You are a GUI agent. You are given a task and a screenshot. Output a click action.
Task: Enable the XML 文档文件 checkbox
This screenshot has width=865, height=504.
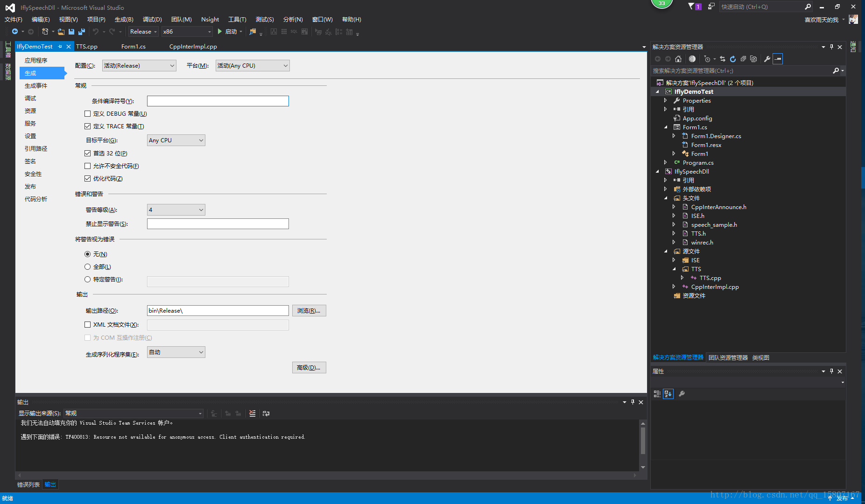coord(87,325)
